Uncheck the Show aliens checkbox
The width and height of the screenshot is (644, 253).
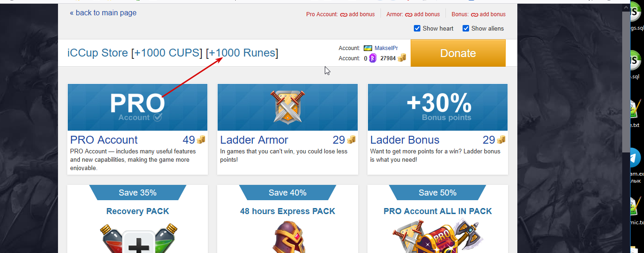pos(466,28)
